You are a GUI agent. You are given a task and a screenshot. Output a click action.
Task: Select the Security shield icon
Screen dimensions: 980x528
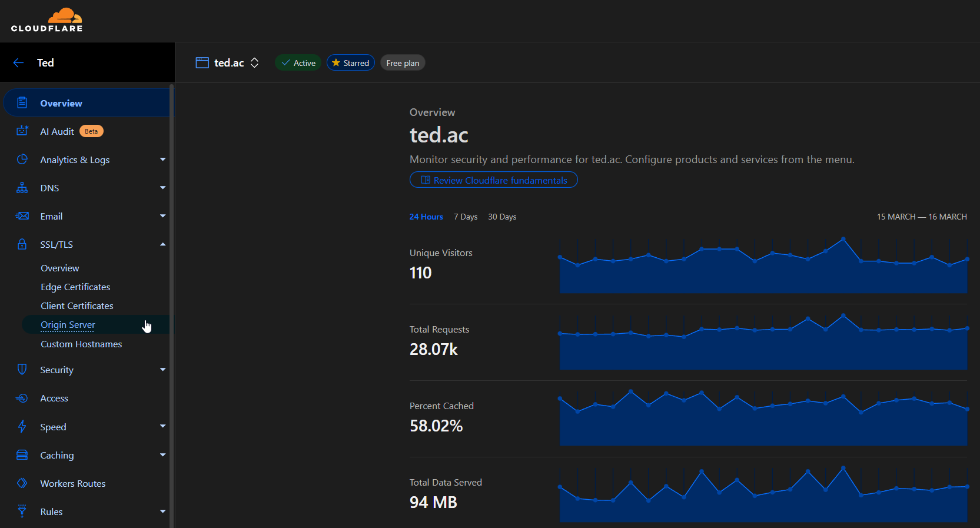click(22, 370)
